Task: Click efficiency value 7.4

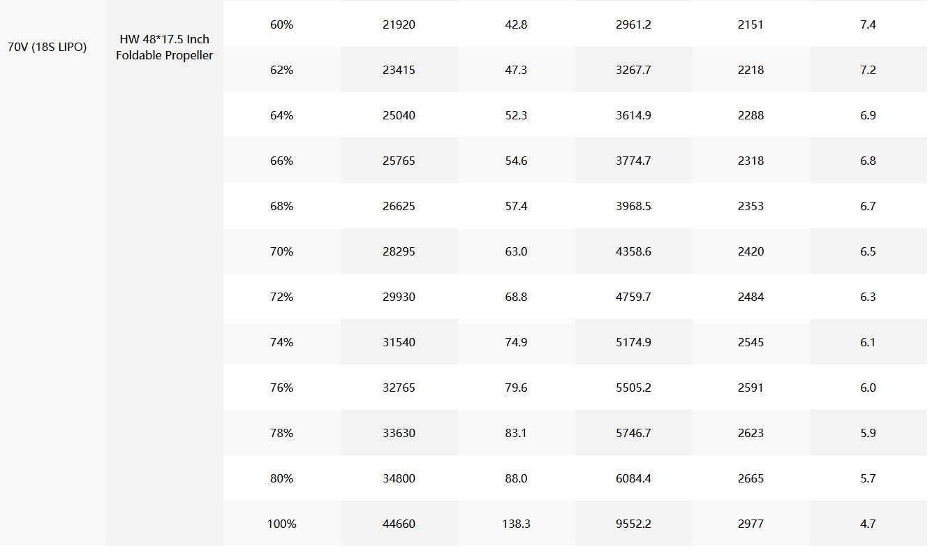Action: [868, 24]
